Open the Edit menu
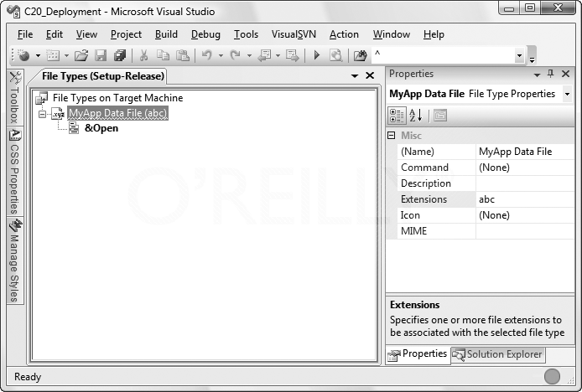 (x=55, y=34)
